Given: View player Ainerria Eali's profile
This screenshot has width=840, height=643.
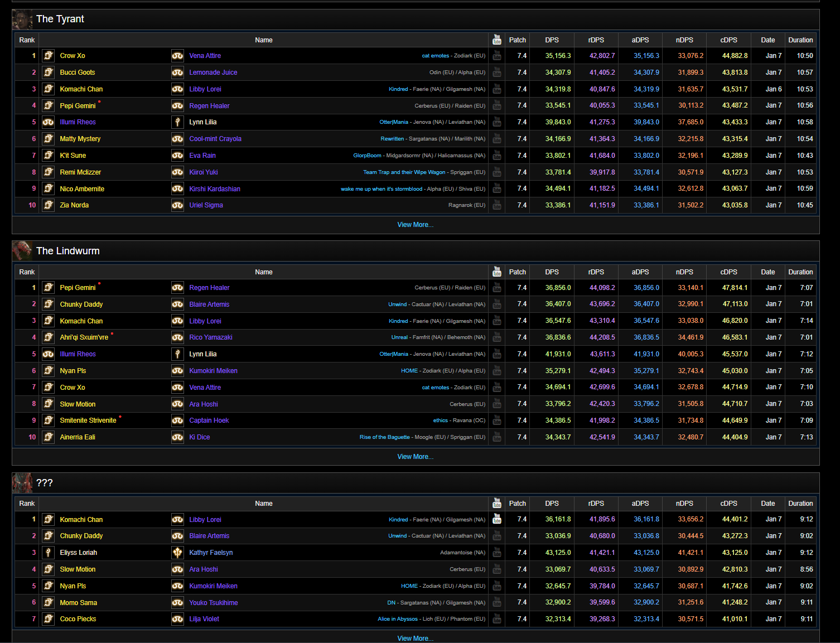Looking at the screenshot, I should [78, 437].
